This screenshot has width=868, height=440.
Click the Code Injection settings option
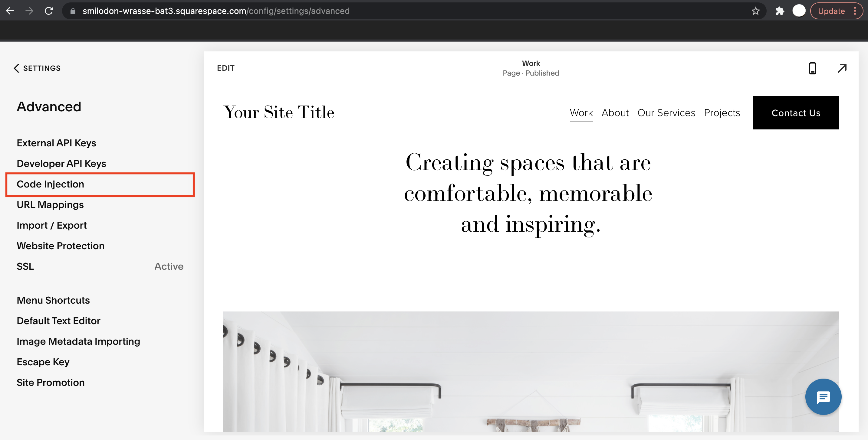51,184
